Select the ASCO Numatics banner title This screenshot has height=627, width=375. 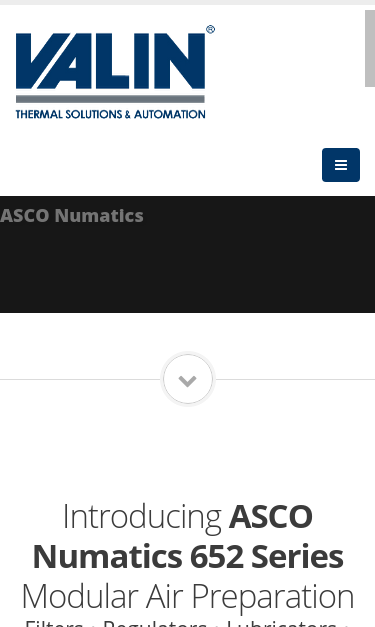pyautogui.click(x=72, y=216)
